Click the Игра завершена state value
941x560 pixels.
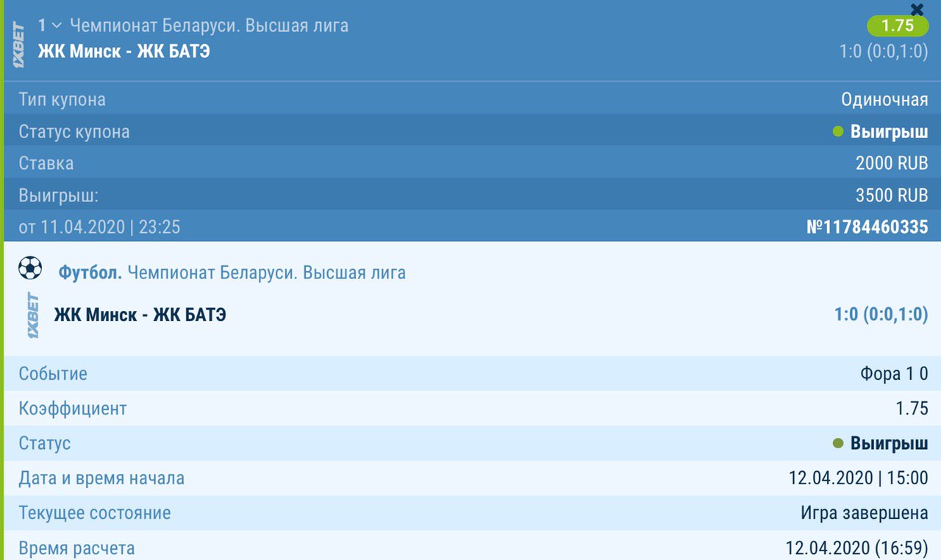point(865,513)
